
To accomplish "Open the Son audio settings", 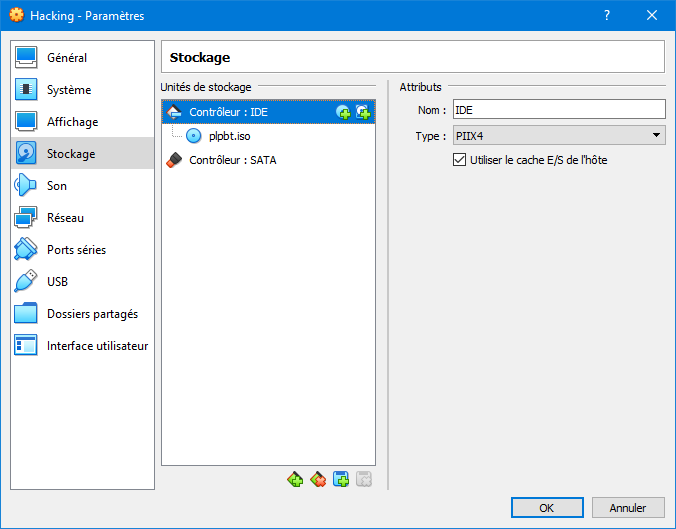I will click(57, 186).
